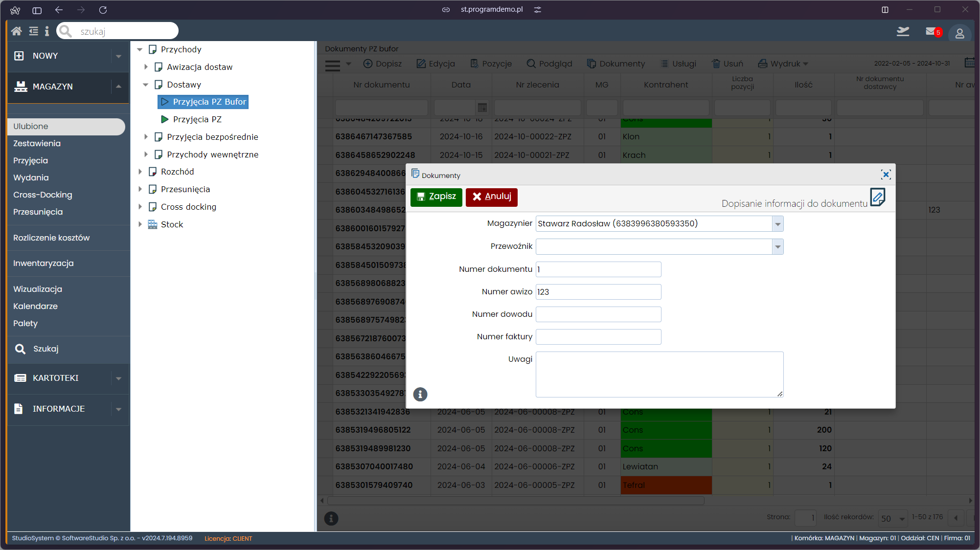Click Usuń trash toolbar button
Image resolution: width=980 pixels, height=550 pixels.
727,64
